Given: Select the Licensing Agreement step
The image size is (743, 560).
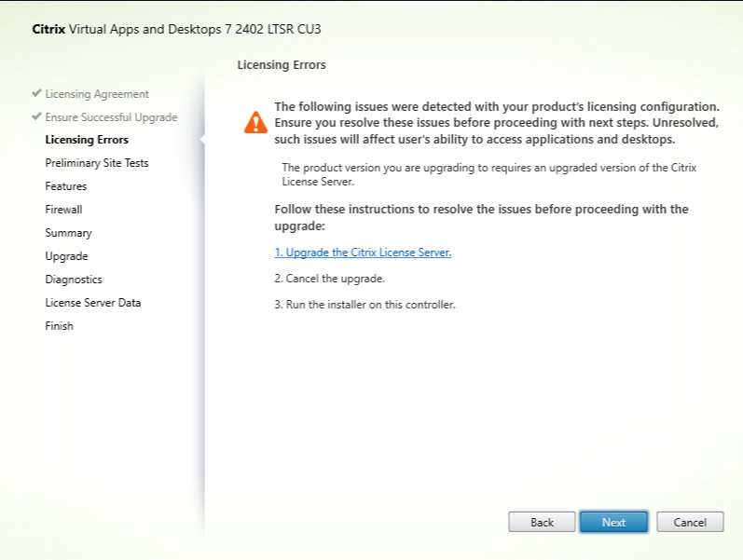Looking at the screenshot, I should click(97, 94).
